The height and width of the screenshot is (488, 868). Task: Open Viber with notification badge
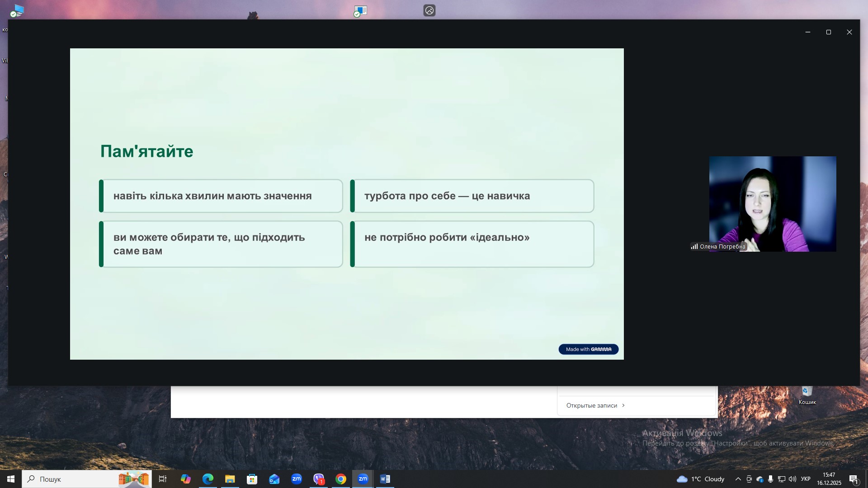319,479
